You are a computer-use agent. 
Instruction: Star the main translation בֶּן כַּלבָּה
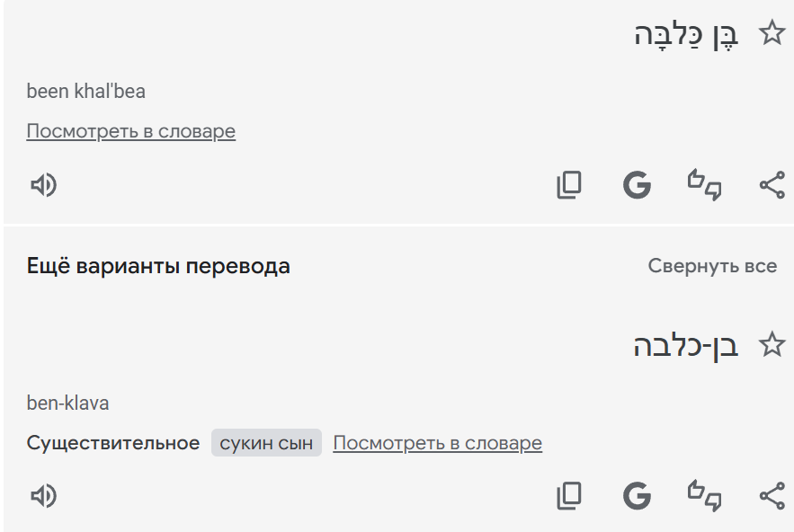[772, 34]
